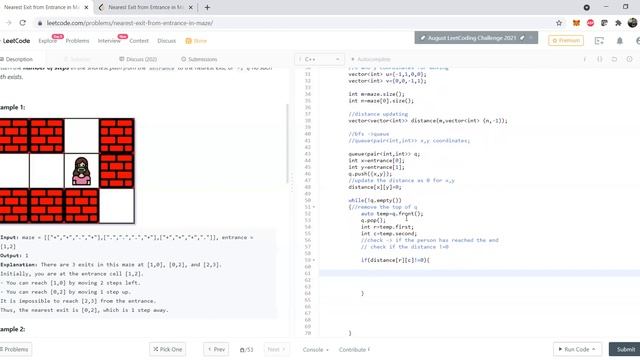This screenshot has width=640, height=360.
Task: Click the editor shortcuts icon left of braces
Action: coord(584,59)
